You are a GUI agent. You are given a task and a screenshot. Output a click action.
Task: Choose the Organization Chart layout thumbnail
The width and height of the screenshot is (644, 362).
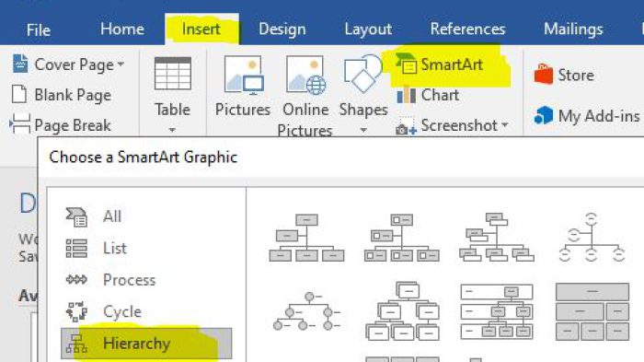point(306,238)
